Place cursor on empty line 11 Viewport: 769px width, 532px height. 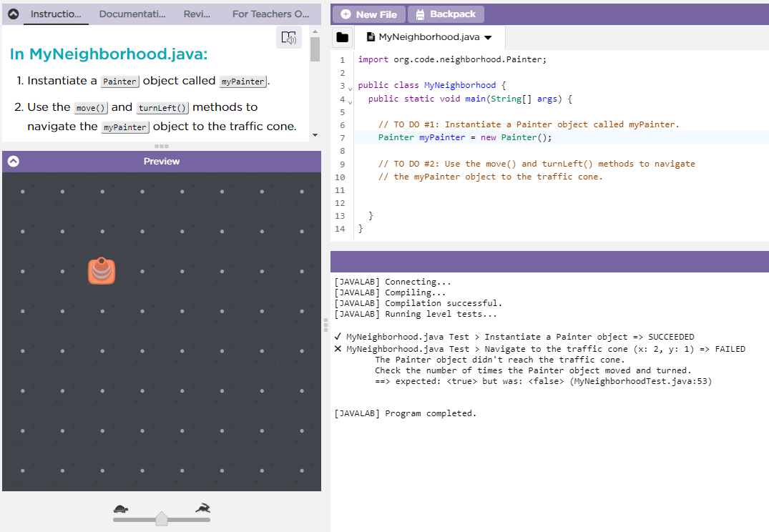coord(501,190)
